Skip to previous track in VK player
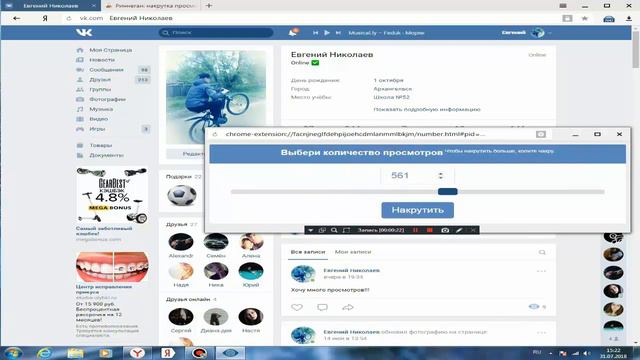This screenshot has height=360, width=640. [x=316, y=33]
